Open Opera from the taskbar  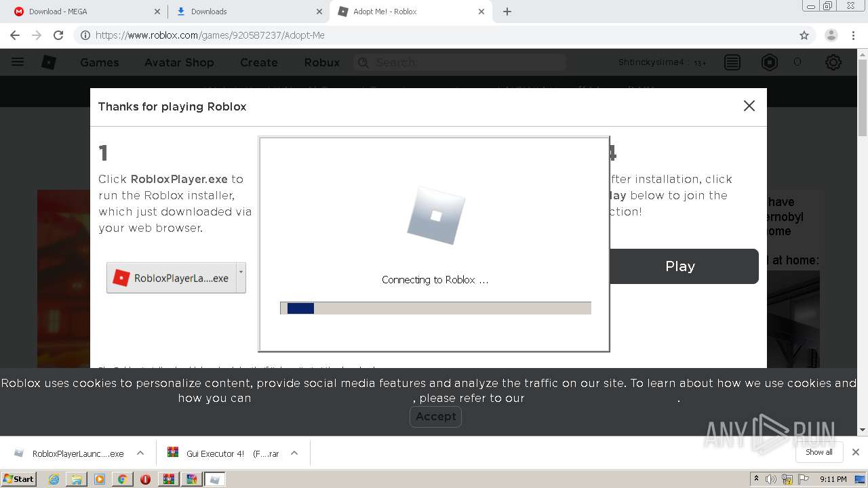[145, 479]
